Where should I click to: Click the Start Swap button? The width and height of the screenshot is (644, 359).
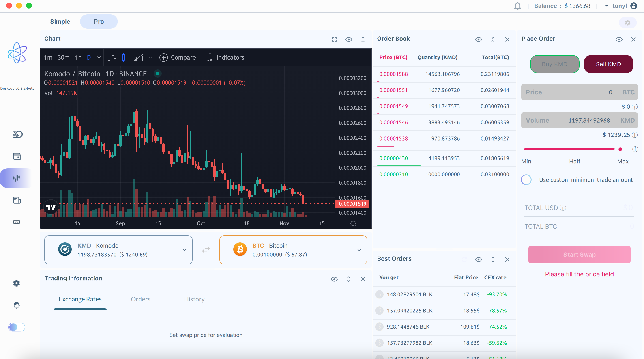tap(579, 254)
